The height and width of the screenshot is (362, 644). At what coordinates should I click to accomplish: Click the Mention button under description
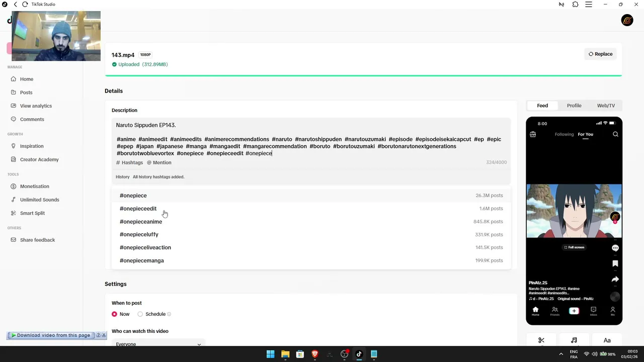pyautogui.click(x=159, y=162)
